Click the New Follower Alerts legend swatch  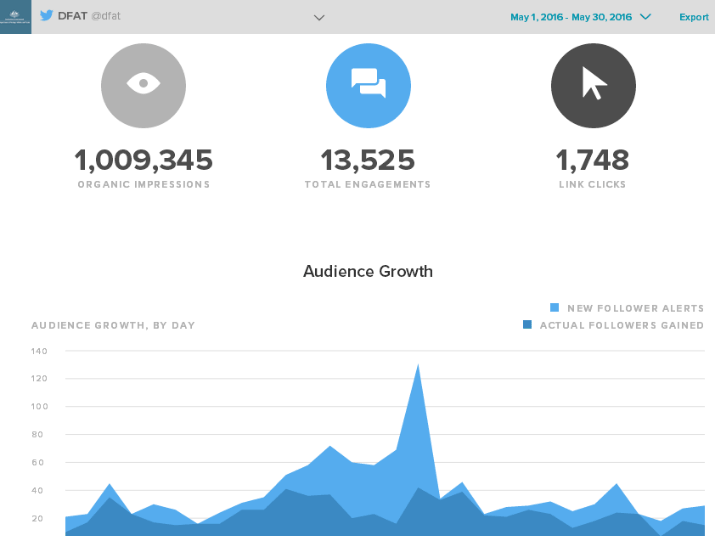(x=554, y=307)
